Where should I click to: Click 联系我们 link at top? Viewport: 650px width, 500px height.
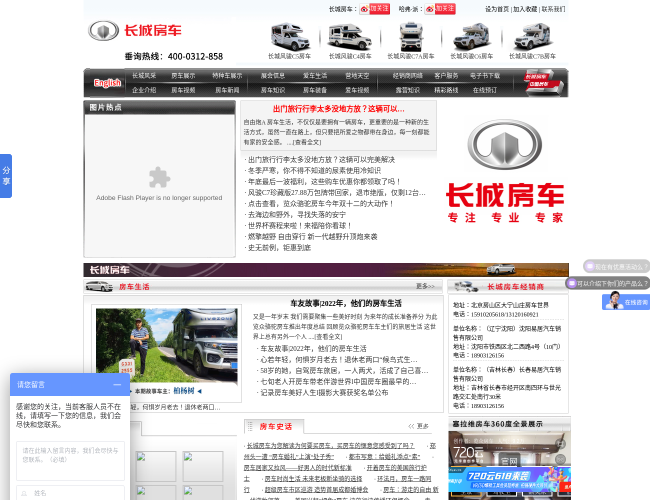click(553, 9)
